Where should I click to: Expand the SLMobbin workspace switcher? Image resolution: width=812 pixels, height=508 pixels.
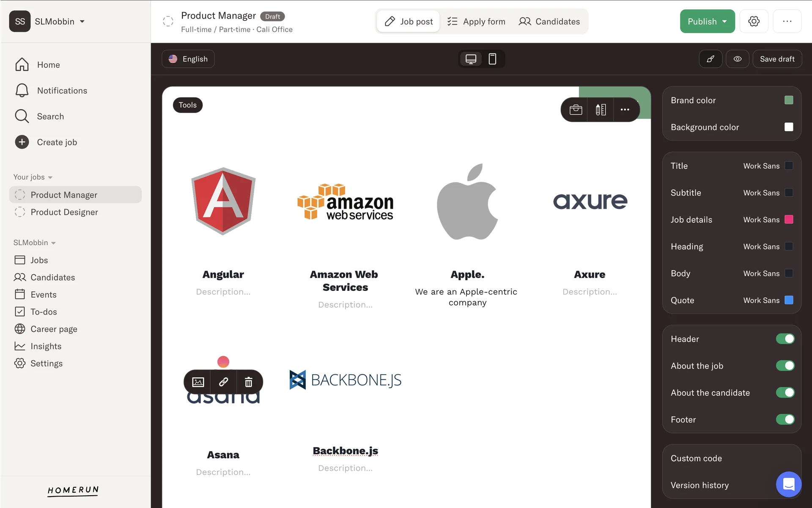pos(59,21)
